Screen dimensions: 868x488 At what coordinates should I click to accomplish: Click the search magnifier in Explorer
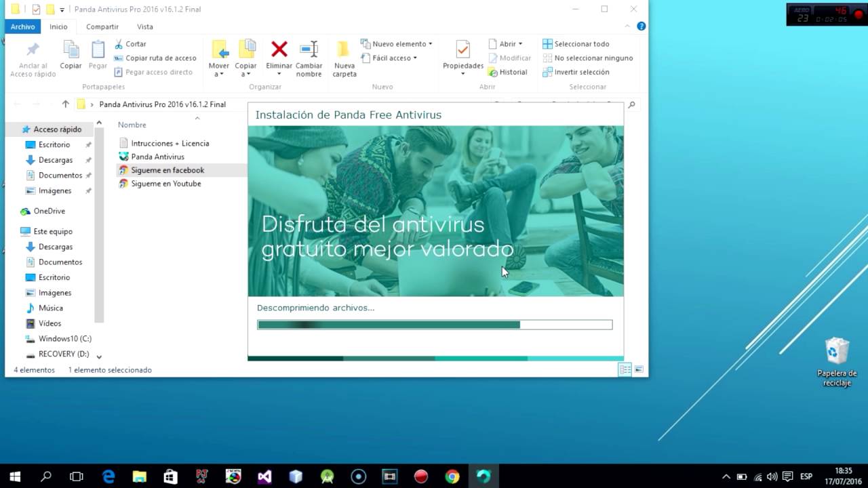[x=631, y=105]
